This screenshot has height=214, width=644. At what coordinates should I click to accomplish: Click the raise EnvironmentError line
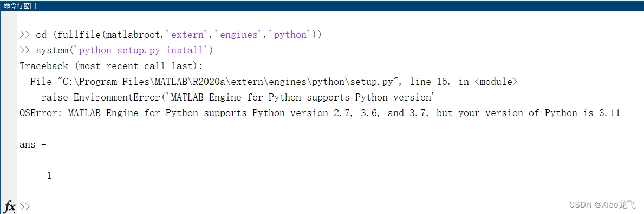(x=238, y=97)
